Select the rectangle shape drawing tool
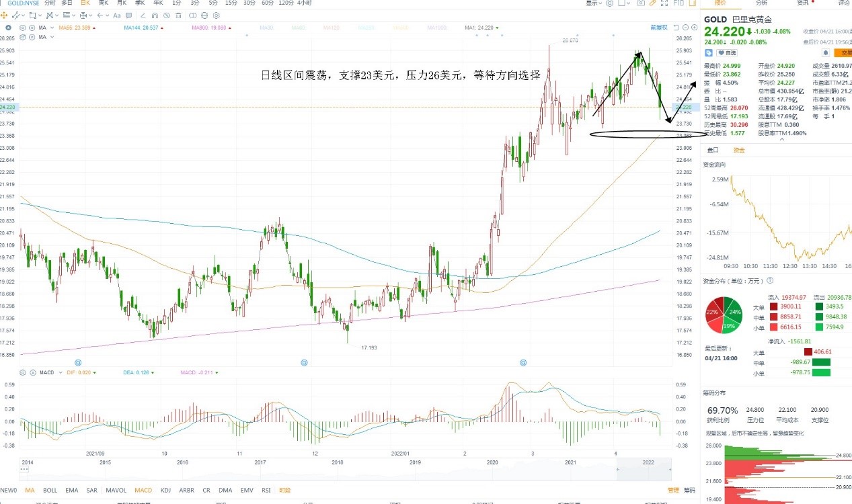This screenshot has height=504, width=852. pos(32,15)
